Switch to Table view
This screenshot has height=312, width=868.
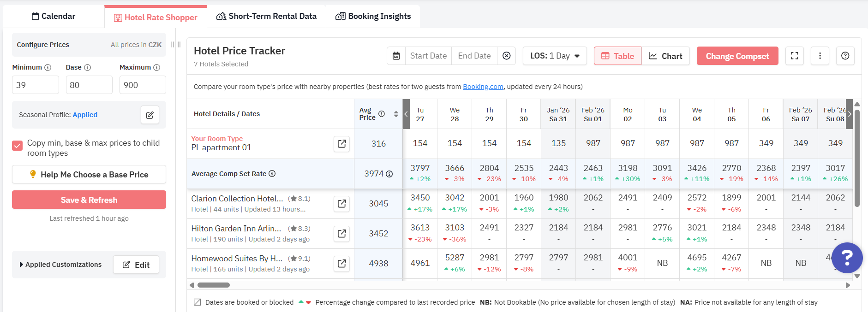click(617, 56)
